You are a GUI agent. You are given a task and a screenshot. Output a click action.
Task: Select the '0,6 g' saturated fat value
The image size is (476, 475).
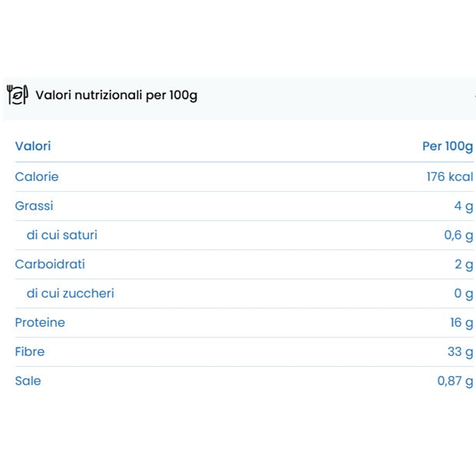458,235
